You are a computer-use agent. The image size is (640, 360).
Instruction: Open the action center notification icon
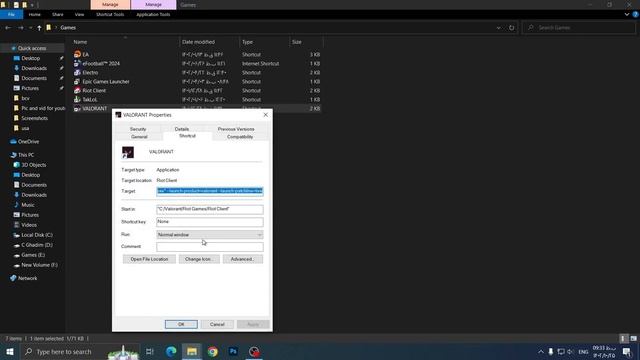pyautogui.click(x=627, y=351)
